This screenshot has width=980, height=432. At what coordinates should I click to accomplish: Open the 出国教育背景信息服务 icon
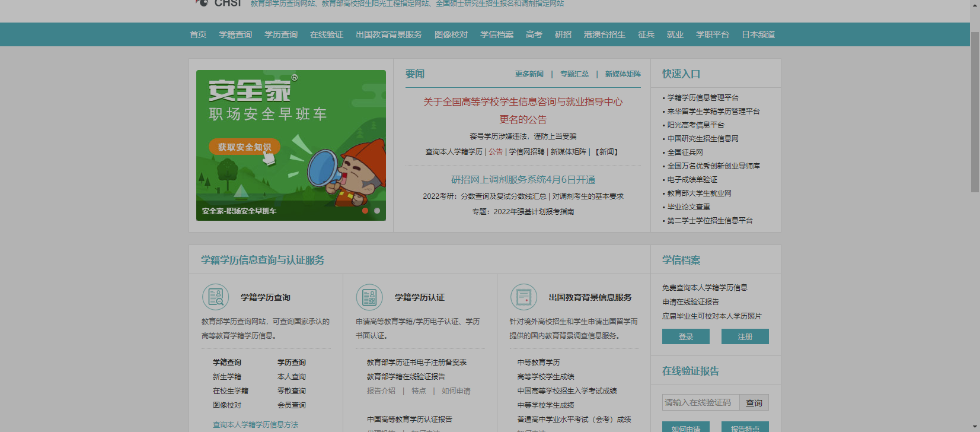[523, 297]
